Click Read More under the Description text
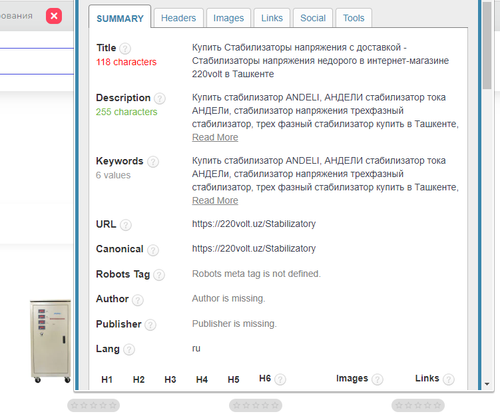Screen dimensions: 500x420 click(215, 137)
